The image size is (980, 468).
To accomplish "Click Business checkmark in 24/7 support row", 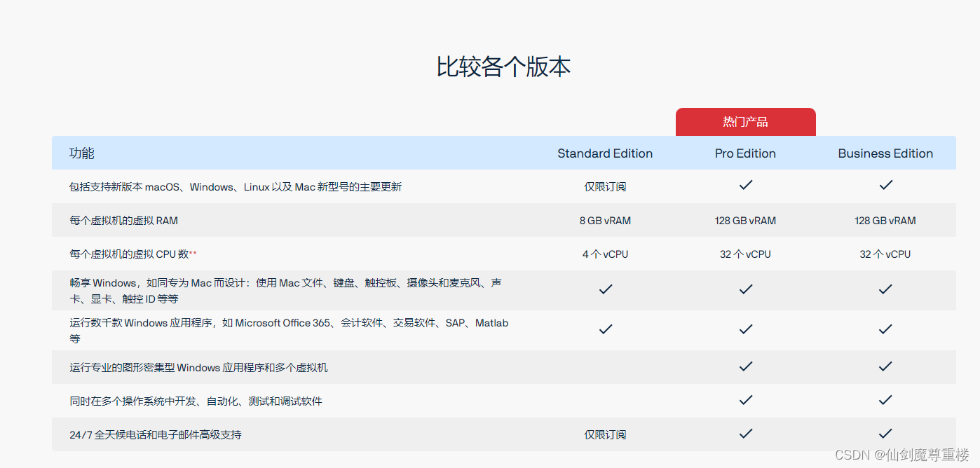I will (885, 433).
